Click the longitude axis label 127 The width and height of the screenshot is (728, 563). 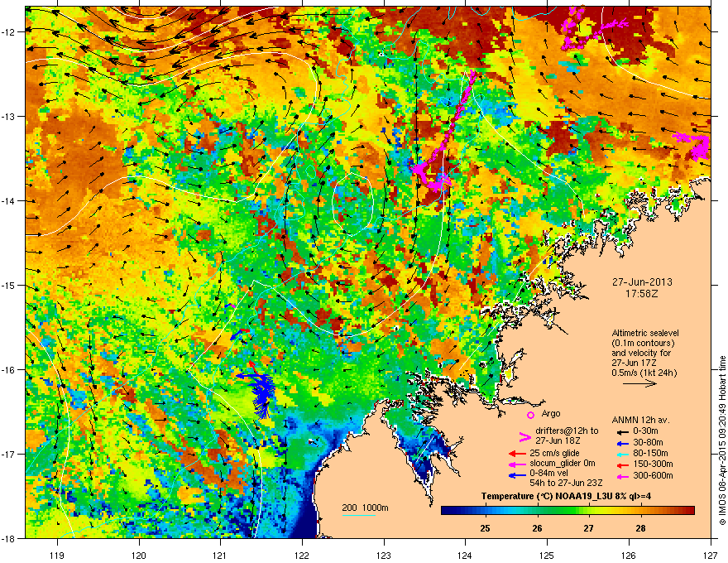pyautogui.click(x=711, y=555)
